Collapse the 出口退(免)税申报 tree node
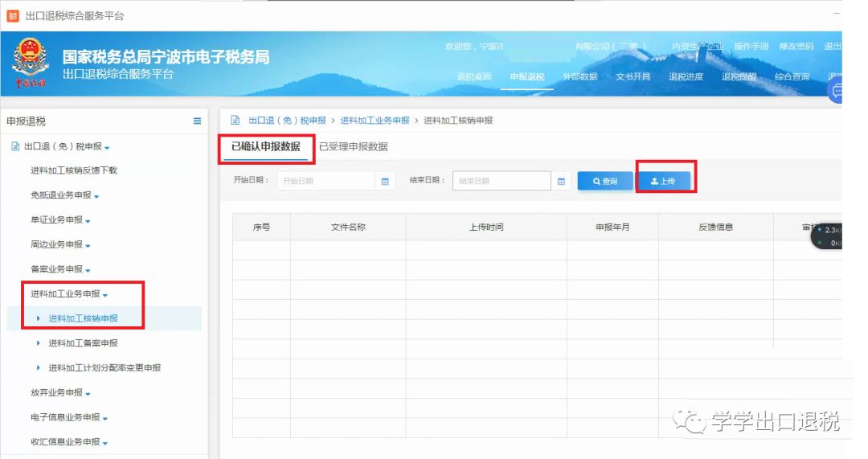 107,148
